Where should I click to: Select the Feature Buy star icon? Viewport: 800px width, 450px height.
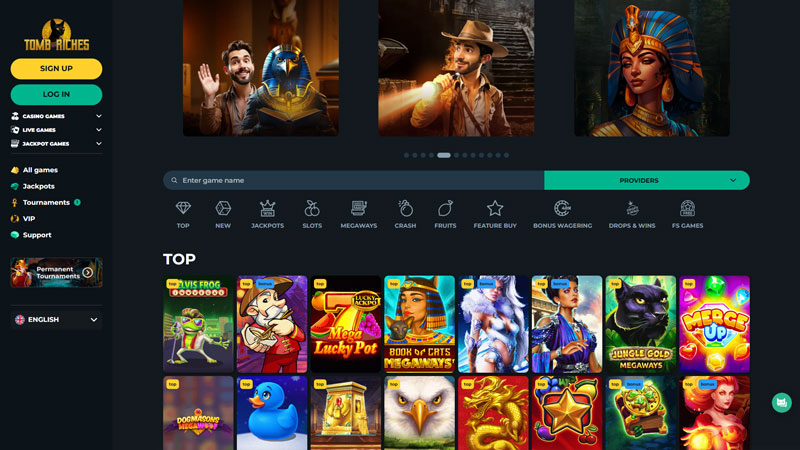click(x=495, y=209)
